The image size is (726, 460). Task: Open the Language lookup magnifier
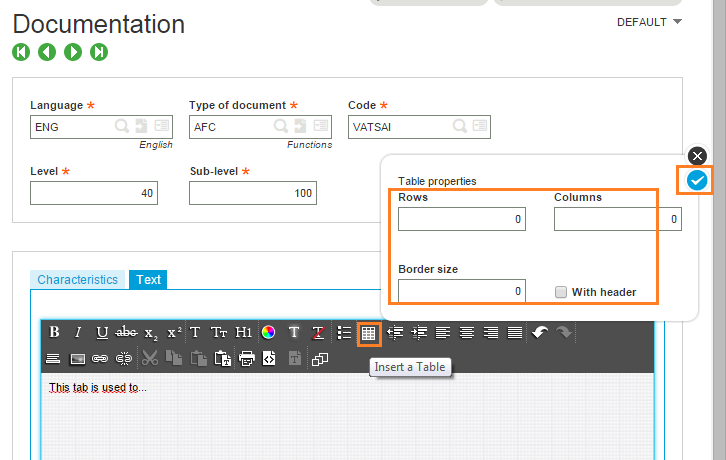tap(122, 126)
